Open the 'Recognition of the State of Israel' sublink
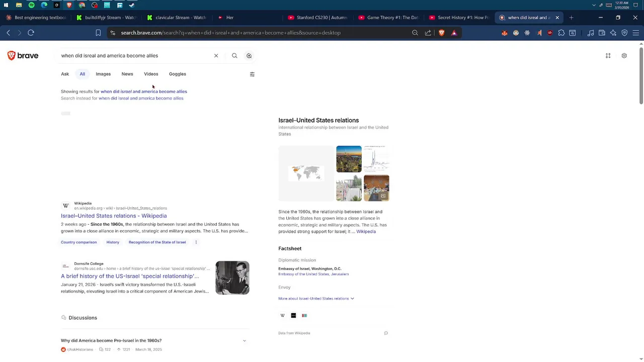Image resolution: width=644 pixels, height=362 pixels. click(x=157, y=242)
